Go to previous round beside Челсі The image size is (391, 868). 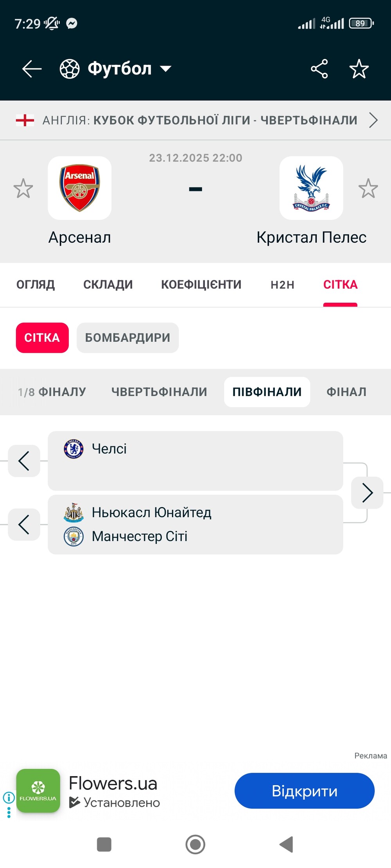pyautogui.click(x=24, y=461)
